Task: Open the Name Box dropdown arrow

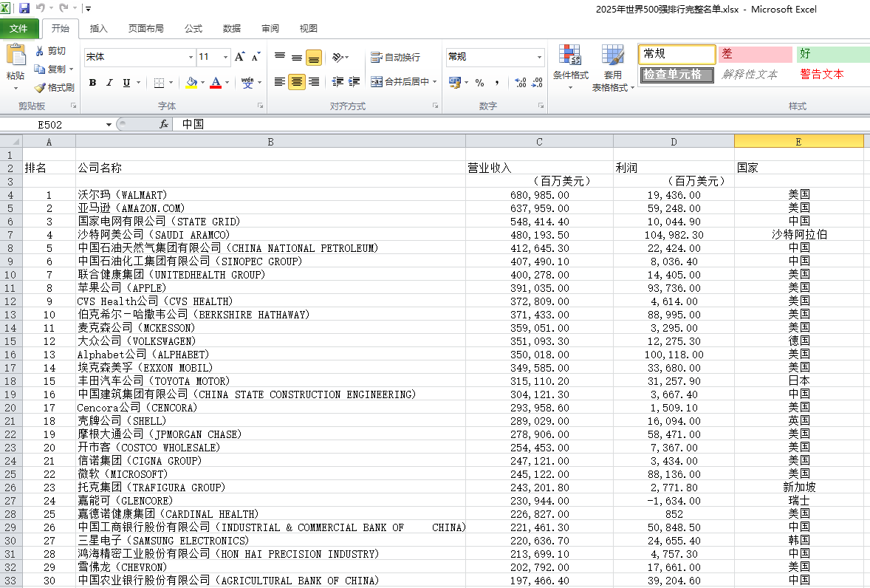Action: click(x=109, y=125)
